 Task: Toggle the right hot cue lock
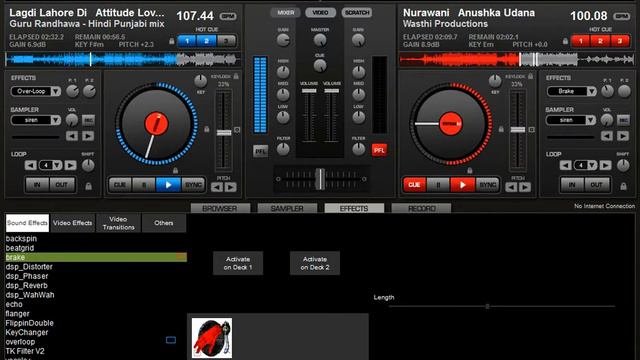tap(565, 41)
